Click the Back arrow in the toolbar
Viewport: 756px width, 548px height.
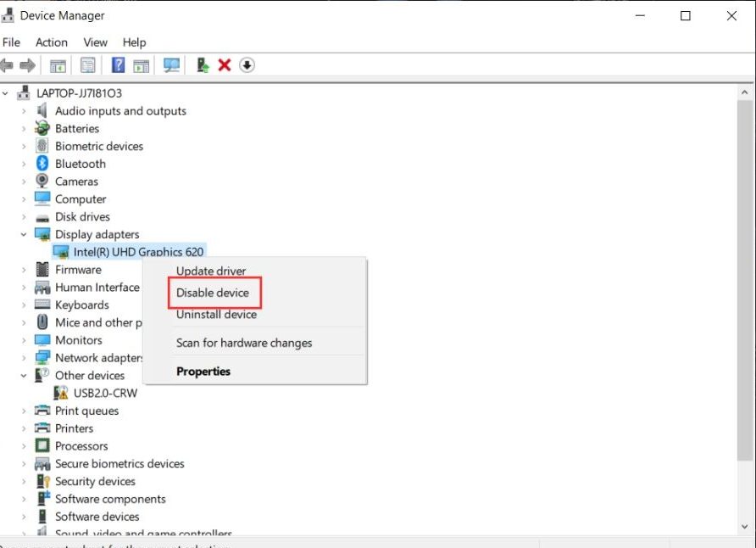pyautogui.click(x=7, y=65)
